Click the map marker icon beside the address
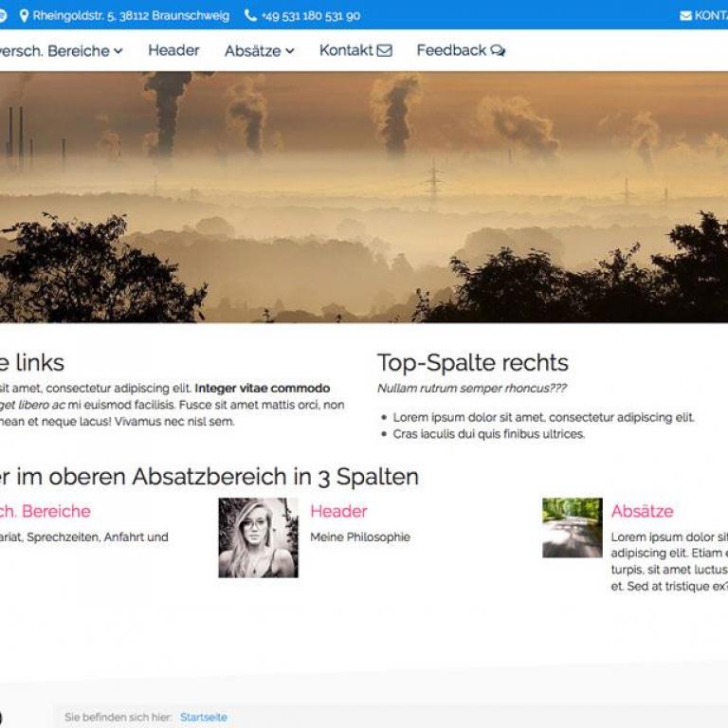 (x=25, y=16)
